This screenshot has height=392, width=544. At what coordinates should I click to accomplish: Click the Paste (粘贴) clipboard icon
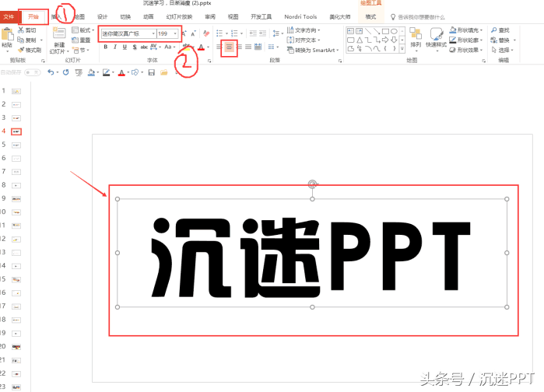(x=7, y=34)
